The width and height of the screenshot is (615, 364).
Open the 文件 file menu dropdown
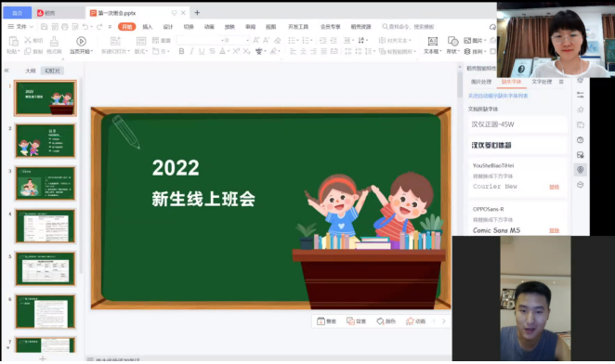(x=20, y=27)
